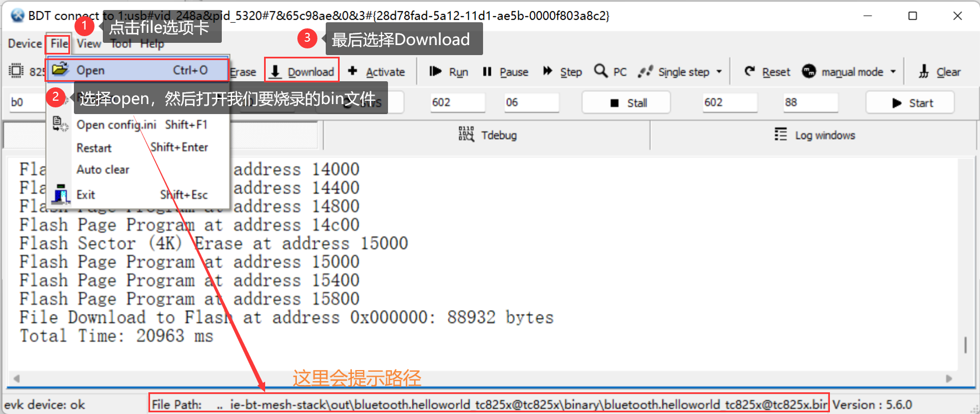This screenshot has width=980, height=414.
Task: Click the manual mode round icon
Action: 809,71
